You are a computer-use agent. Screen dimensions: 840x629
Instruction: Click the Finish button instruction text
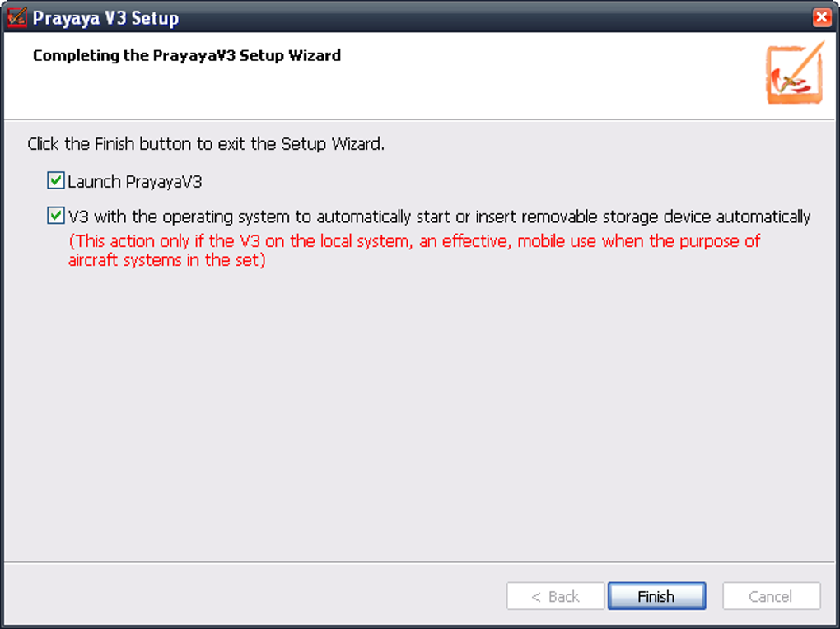click(x=206, y=144)
